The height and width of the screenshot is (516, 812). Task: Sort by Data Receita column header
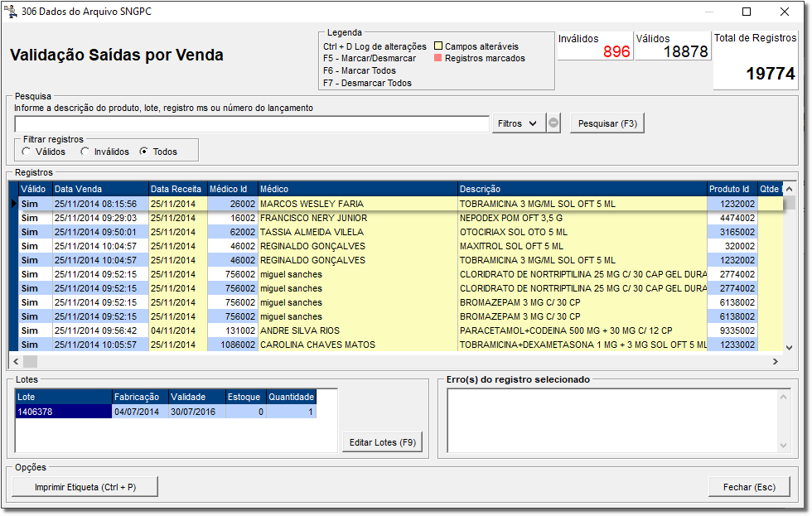coord(178,189)
